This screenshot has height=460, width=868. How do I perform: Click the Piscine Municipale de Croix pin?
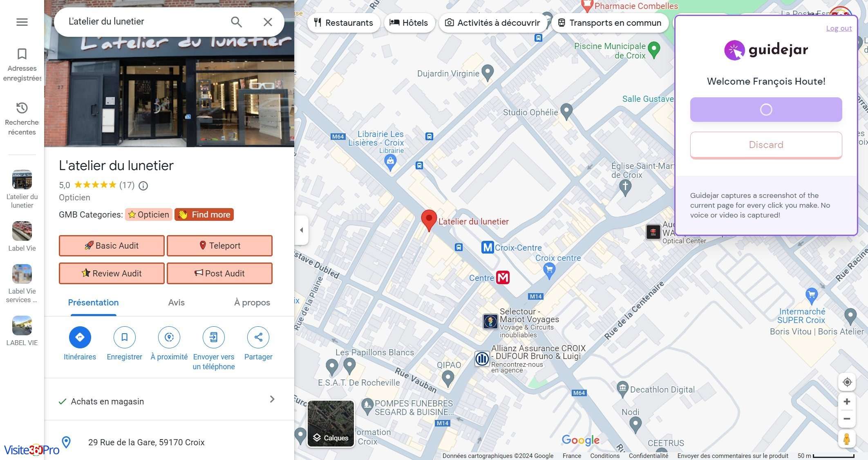pyautogui.click(x=654, y=50)
